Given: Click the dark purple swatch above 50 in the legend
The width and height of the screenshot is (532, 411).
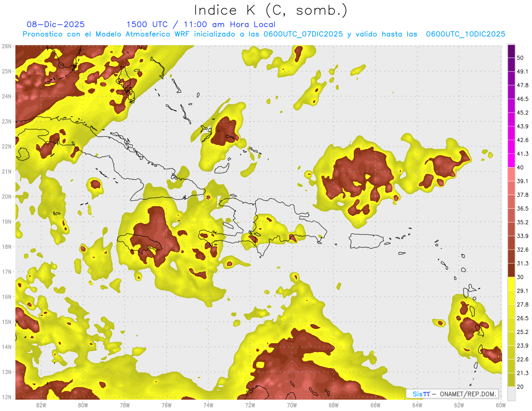Looking at the screenshot, I should (x=512, y=51).
